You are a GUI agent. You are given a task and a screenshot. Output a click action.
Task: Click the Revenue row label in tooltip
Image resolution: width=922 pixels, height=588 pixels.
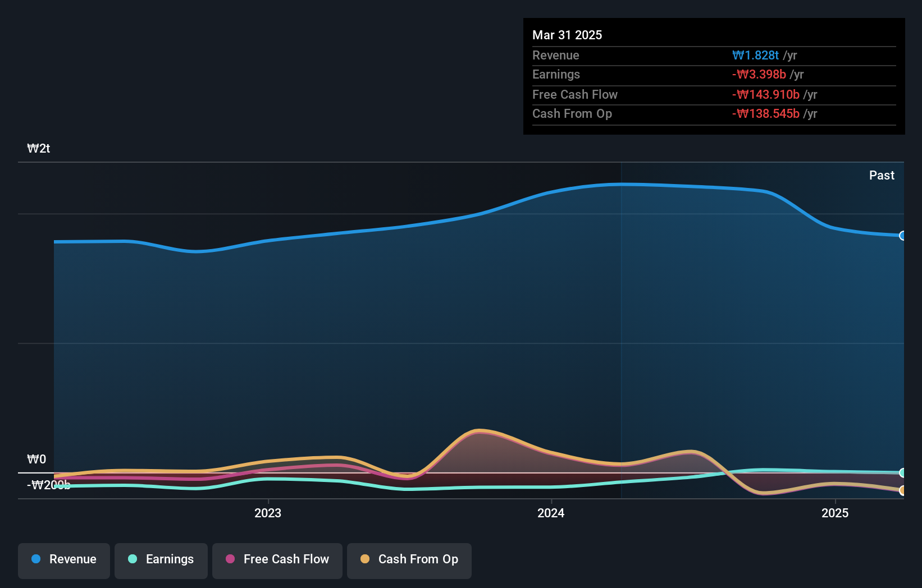[556, 55]
